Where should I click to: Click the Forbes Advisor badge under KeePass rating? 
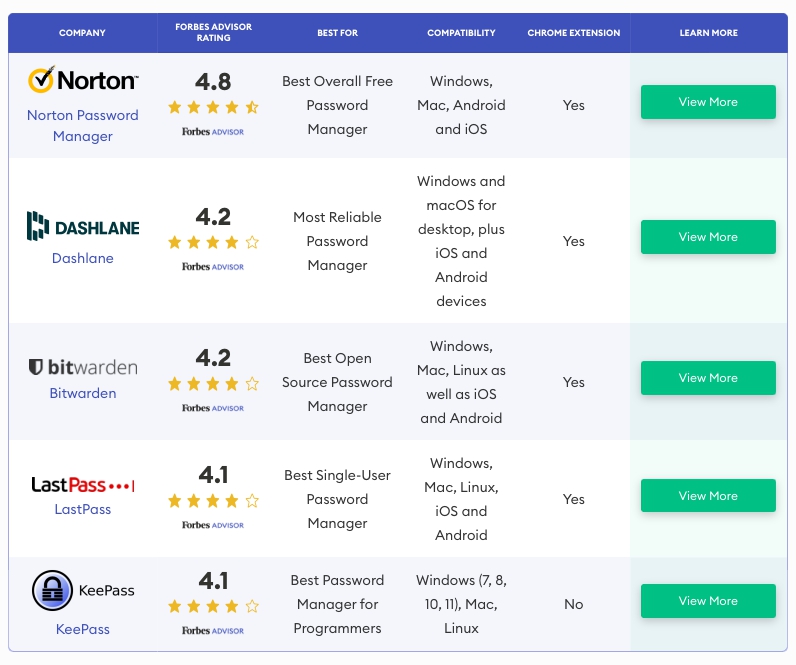(x=213, y=631)
